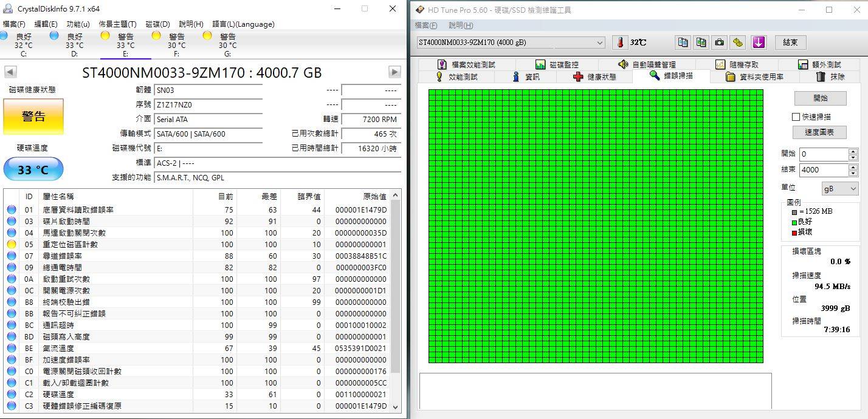
Task: Decrease the 開始 start value spinner
Action: click(x=853, y=157)
